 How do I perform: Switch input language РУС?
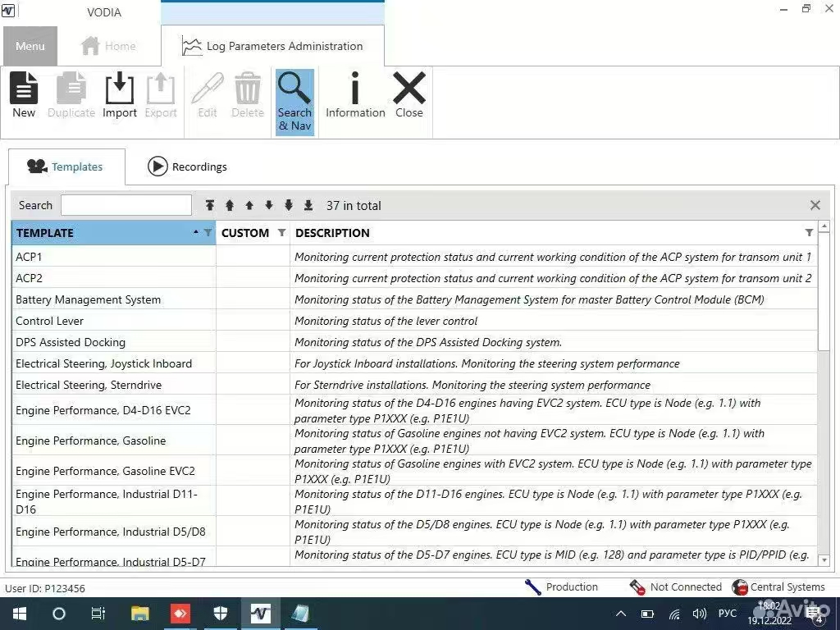[x=727, y=614]
